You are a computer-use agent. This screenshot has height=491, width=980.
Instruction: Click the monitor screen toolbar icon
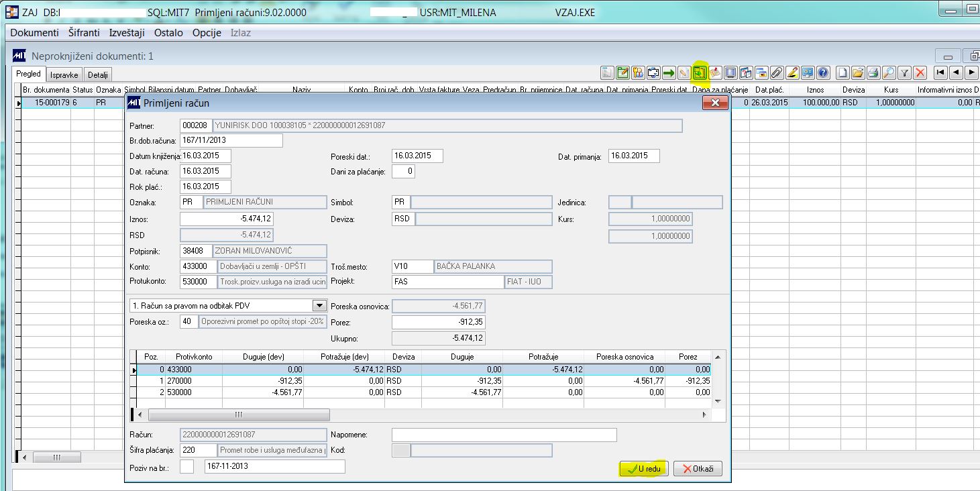pos(731,72)
